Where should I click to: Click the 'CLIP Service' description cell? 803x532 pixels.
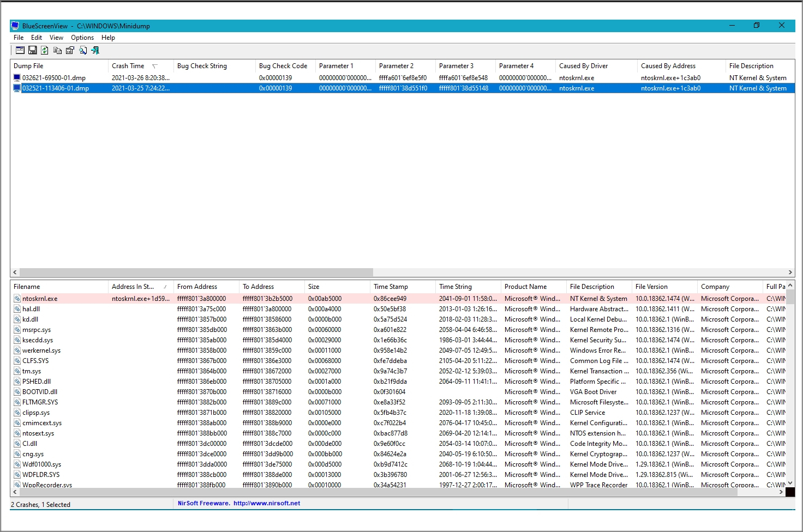[x=588, y=413]
